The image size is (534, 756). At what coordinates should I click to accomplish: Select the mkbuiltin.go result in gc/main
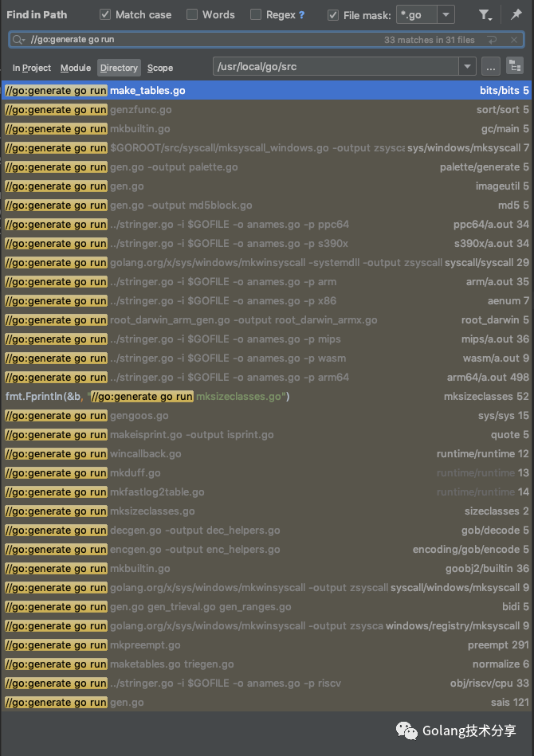coord(266,129)
